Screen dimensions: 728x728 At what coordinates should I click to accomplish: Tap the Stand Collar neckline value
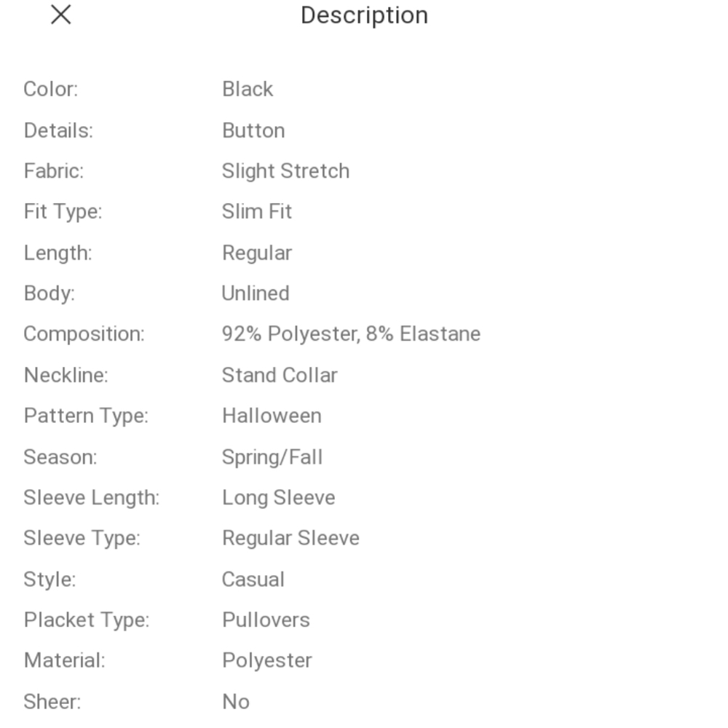click(280, 375)
